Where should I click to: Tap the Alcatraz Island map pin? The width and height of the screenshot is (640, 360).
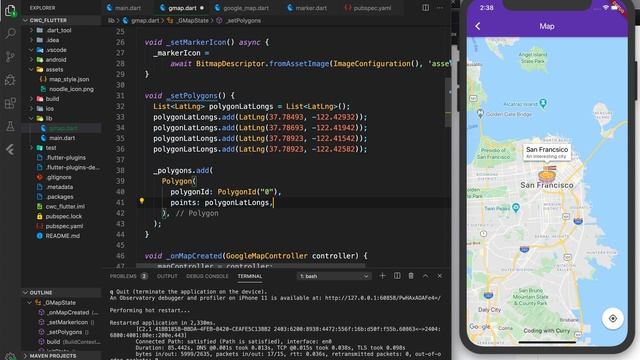543,103
